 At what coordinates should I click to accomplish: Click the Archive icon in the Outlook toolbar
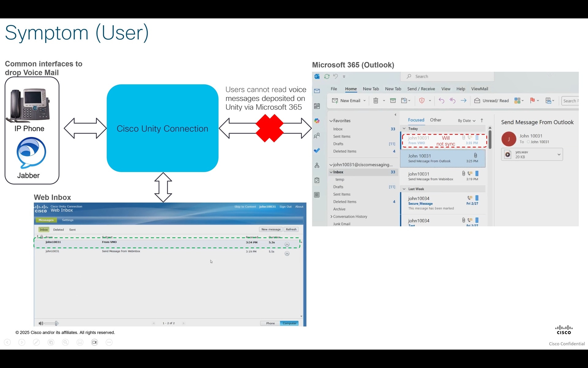(393, 101)
